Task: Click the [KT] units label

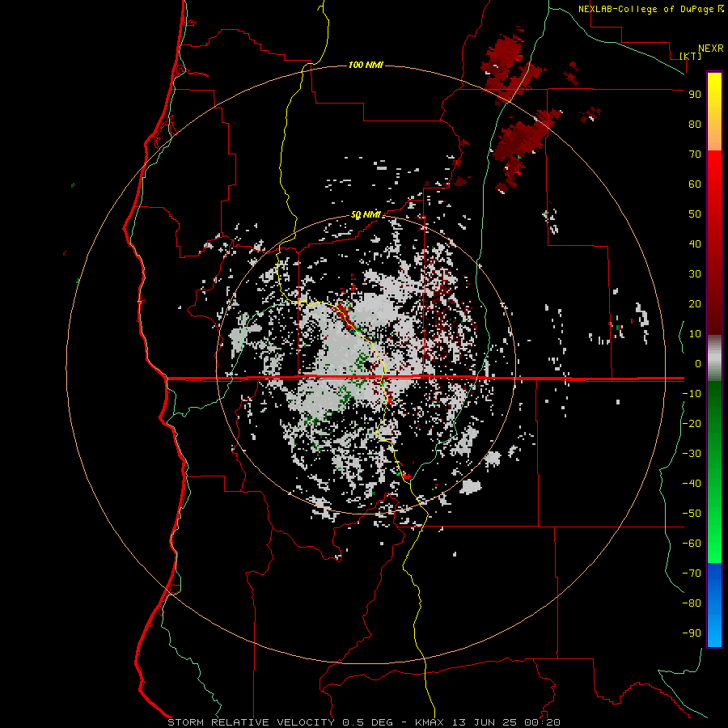Action: pyautogui.click(x=691, y=56)
